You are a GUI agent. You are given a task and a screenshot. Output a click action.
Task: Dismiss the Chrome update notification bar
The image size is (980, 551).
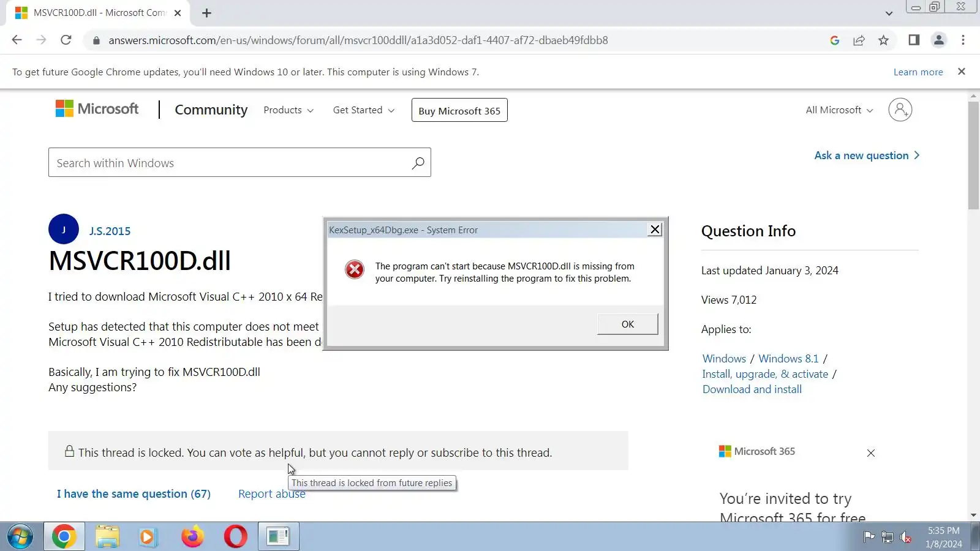tap(962, 72)
